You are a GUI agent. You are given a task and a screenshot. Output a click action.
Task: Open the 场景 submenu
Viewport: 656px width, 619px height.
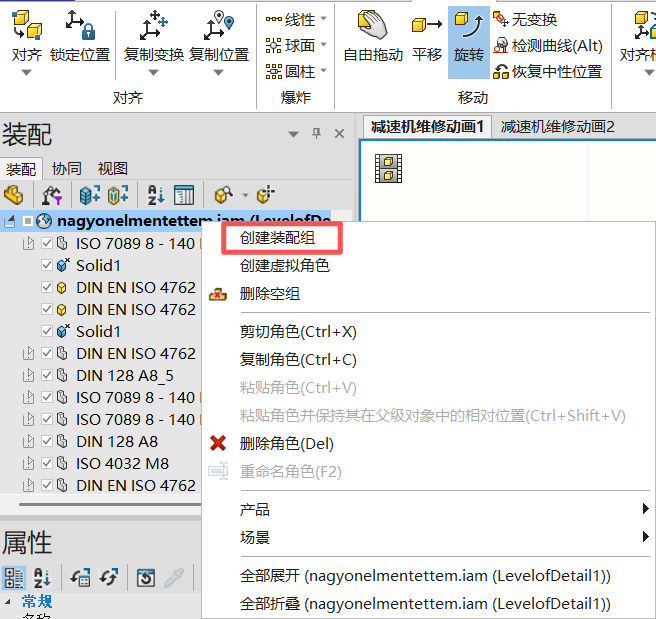point(426,537)
